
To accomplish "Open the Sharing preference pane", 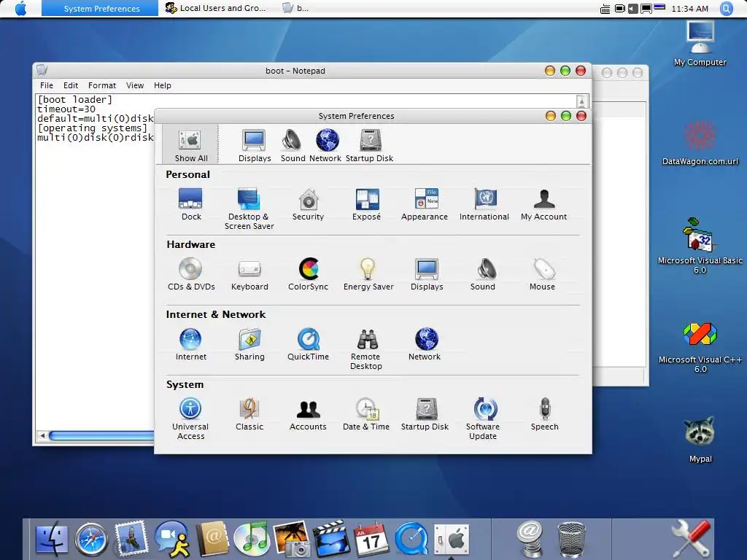I will [249, 344].
